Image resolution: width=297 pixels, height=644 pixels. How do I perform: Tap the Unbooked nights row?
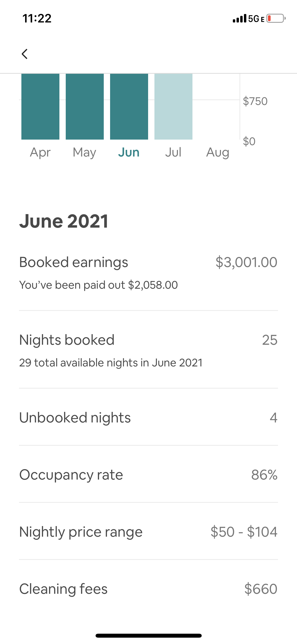coord(148,418)
